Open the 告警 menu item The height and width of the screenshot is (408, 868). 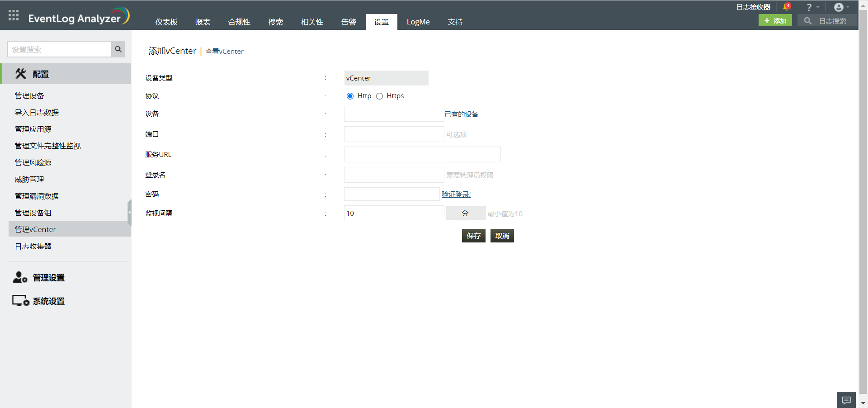349,21
